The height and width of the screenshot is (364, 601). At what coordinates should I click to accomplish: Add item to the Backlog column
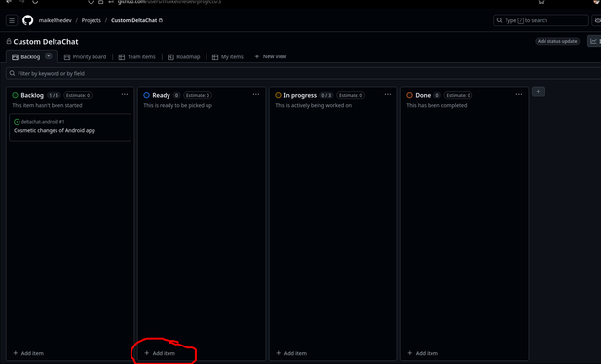tap(29, 353)
